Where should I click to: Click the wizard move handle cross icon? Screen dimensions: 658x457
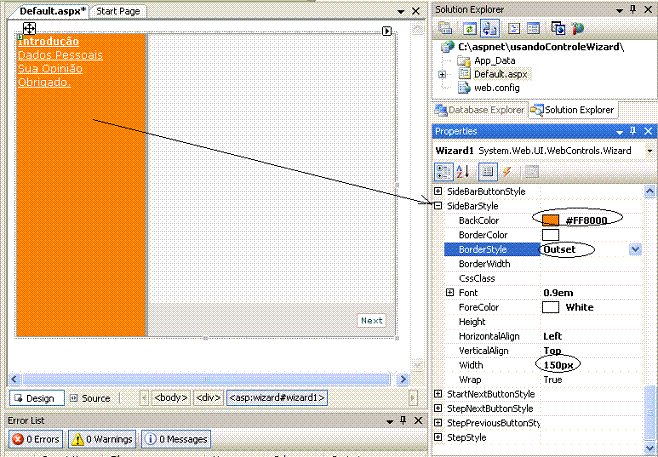click(29, 29)
